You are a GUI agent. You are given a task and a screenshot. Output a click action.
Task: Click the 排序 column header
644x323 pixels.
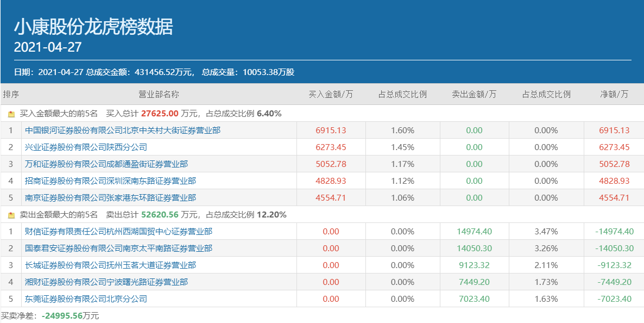tap(11, 94)
